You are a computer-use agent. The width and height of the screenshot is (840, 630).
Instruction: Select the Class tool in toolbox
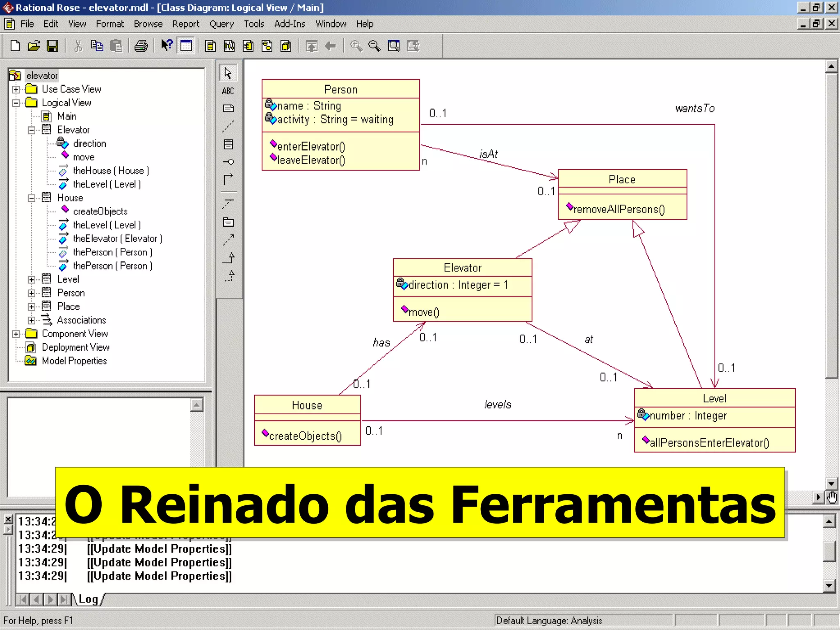coord(228,144)
